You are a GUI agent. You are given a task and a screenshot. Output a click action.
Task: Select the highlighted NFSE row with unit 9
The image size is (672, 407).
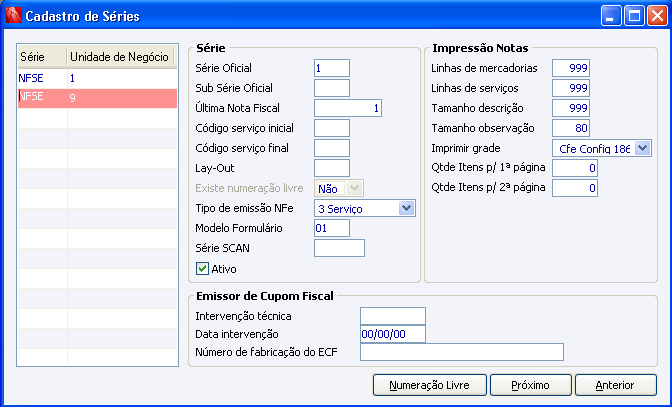(97, 98)
